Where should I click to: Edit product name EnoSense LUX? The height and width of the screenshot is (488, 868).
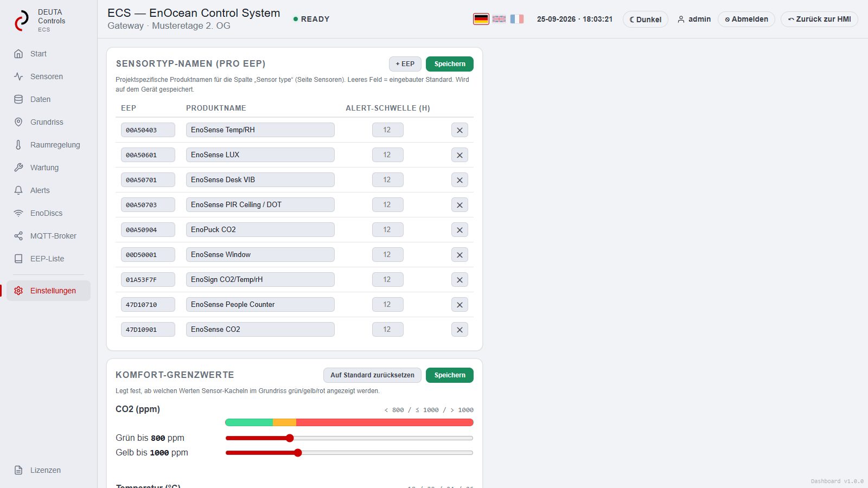click(260, 155)
